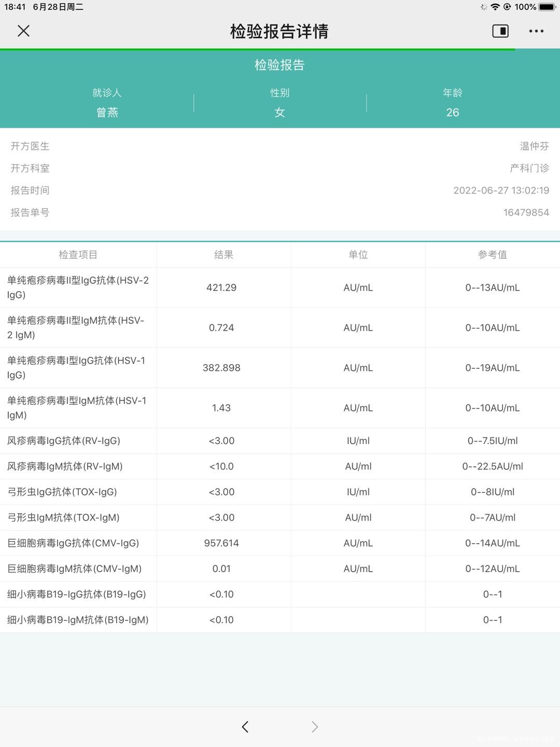Select the TOX-IgM antibody row

(x=280, y=517)
